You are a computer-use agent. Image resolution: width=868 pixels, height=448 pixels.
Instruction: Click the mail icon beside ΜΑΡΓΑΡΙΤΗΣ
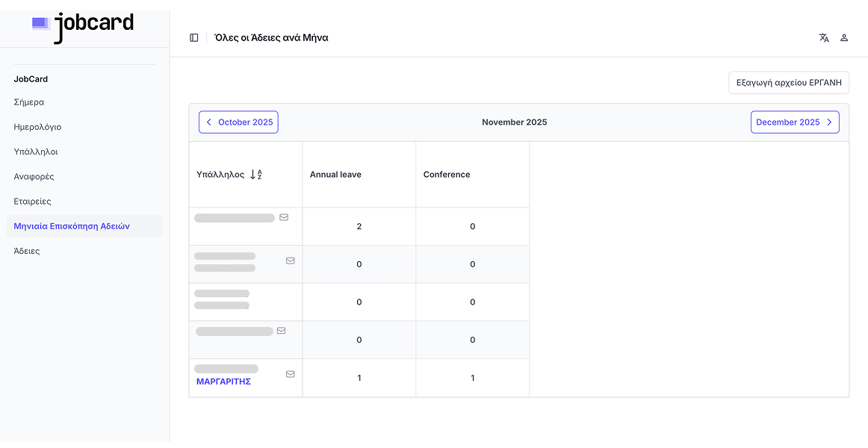(x=291, y=374)
